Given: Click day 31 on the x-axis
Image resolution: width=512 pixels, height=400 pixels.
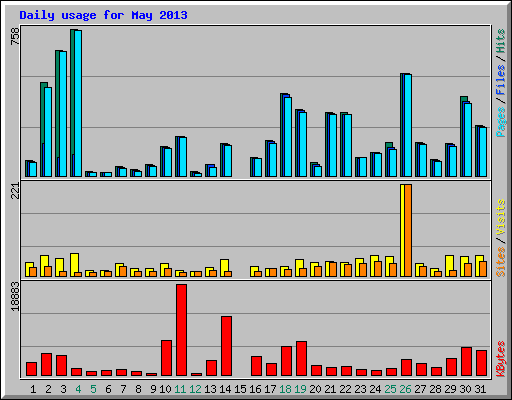Looking at the screenshot, I should coord(480,389).
